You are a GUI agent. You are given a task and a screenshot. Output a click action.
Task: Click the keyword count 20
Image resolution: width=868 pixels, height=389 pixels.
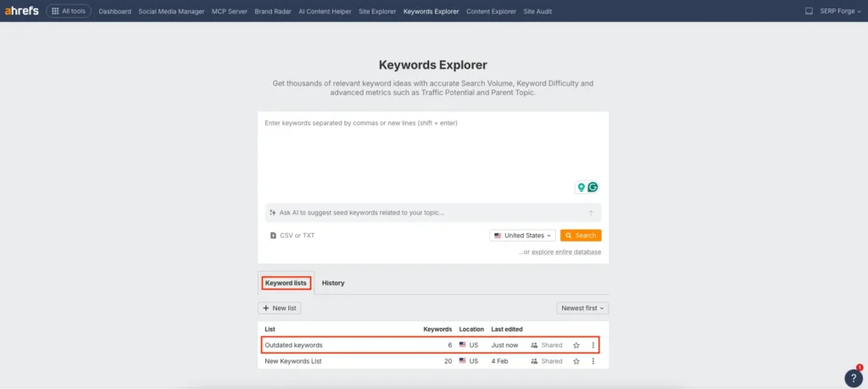(448, 361)
